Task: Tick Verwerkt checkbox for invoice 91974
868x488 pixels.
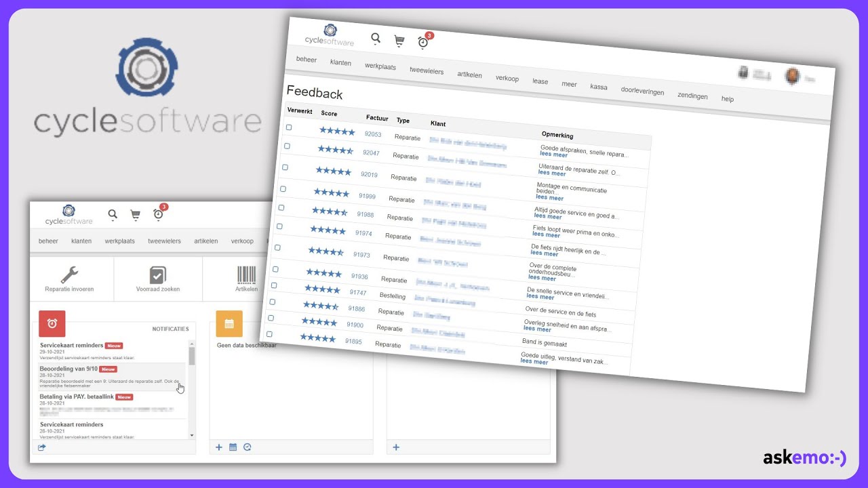Action: [279, 226]
